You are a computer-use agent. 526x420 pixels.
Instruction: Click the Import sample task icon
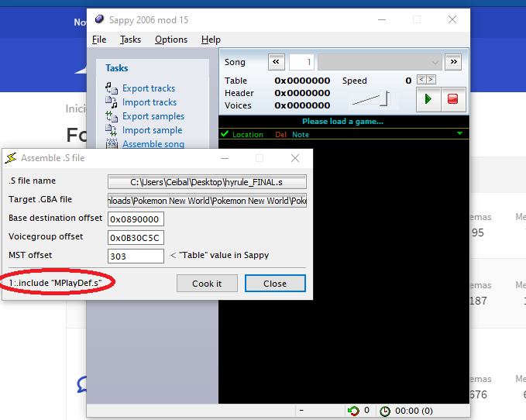point(112,130)
